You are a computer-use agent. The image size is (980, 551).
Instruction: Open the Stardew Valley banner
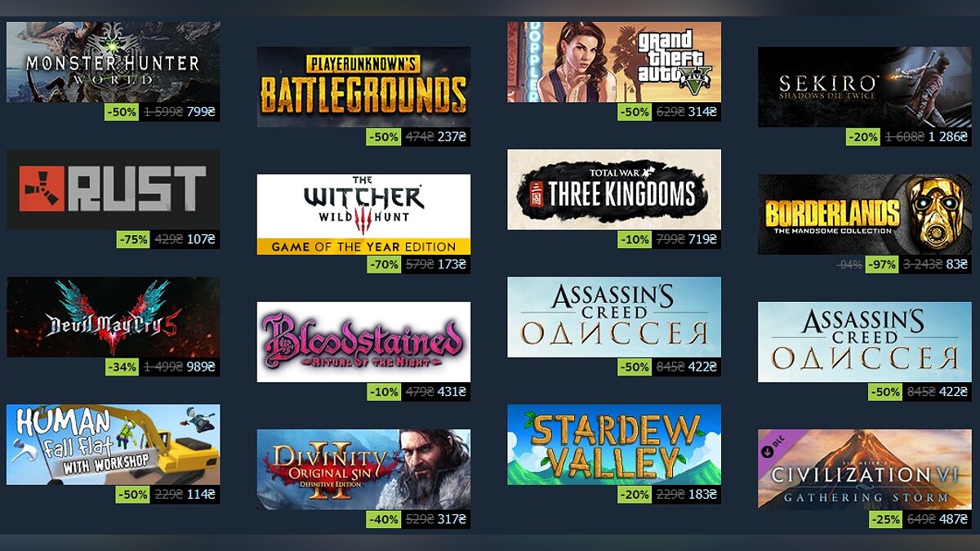(614, 444)
